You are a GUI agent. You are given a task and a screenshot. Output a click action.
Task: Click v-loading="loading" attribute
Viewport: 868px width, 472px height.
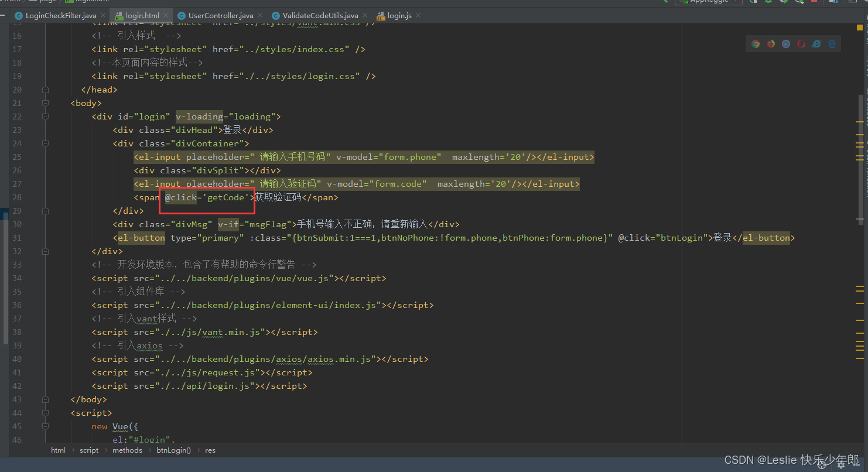coord(225,117)
